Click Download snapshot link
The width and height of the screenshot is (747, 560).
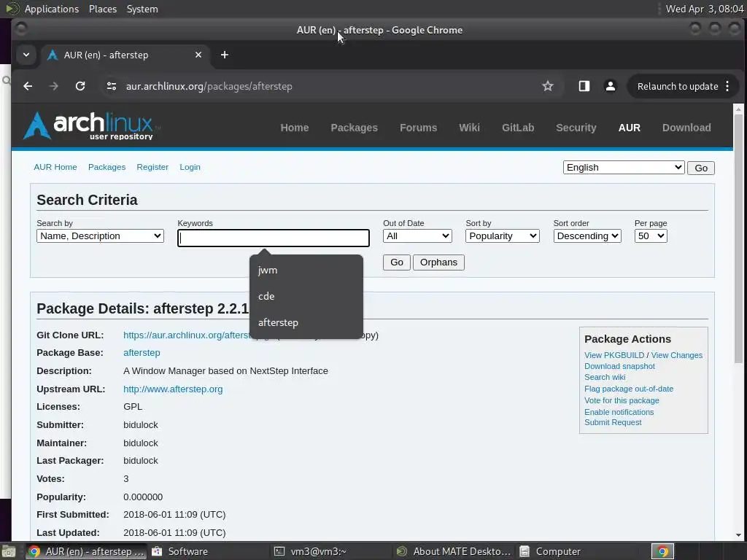point(619,366)
